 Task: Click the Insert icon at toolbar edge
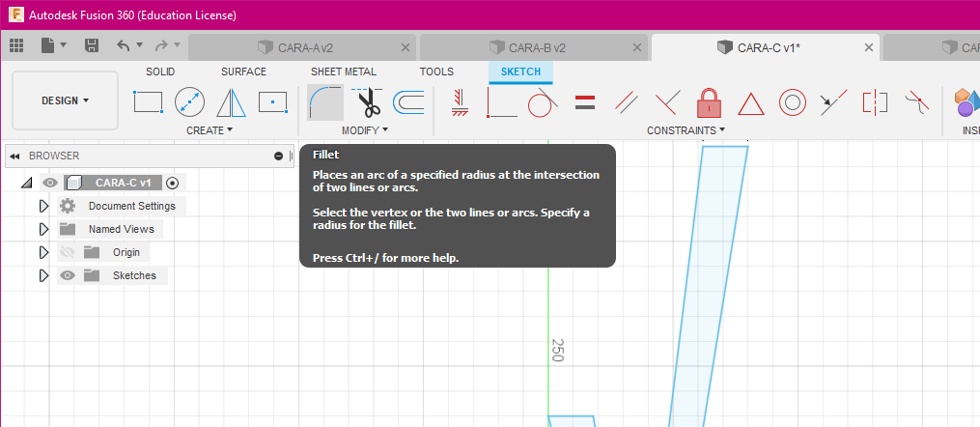click(966, 101)
